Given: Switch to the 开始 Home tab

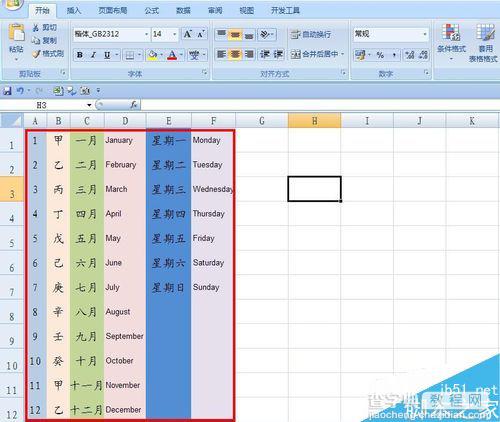Looking at the screenshot, I should 42,10.
